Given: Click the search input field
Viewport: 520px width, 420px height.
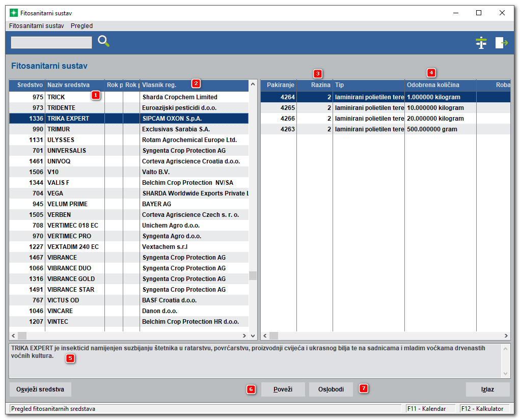Looking at the screenshot, I should (51, 42).
